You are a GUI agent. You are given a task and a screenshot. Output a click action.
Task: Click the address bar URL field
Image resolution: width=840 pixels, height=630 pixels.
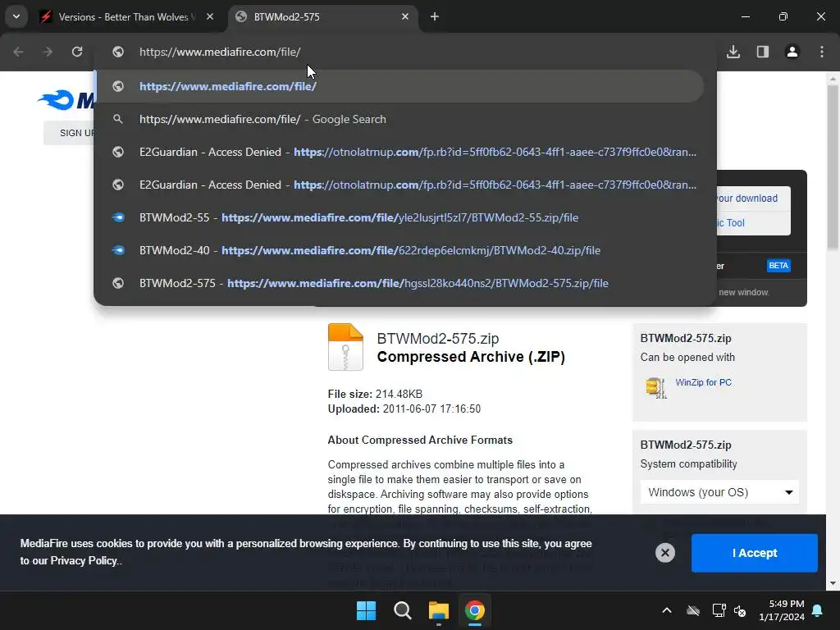tap(404, 52)
